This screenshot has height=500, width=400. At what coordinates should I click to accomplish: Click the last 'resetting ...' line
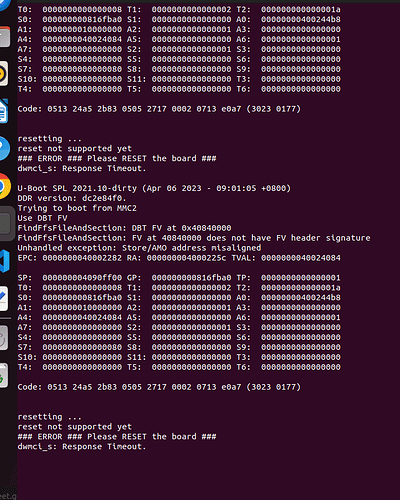(49, 417)
